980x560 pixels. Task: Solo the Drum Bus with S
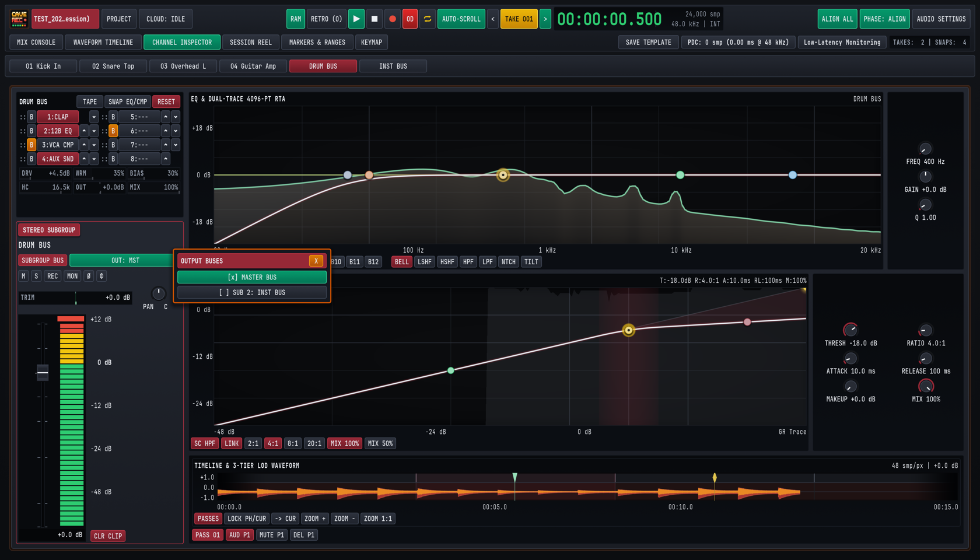[36, 276]
